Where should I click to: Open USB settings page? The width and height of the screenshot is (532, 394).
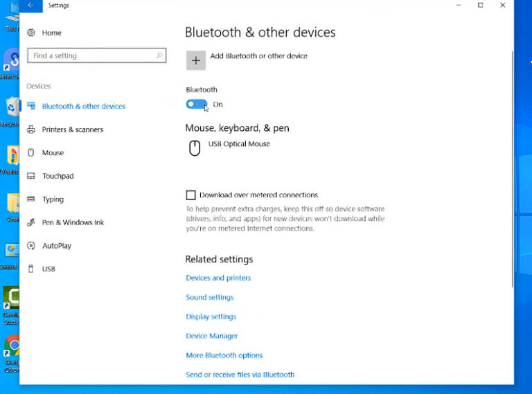click(48, 269)
